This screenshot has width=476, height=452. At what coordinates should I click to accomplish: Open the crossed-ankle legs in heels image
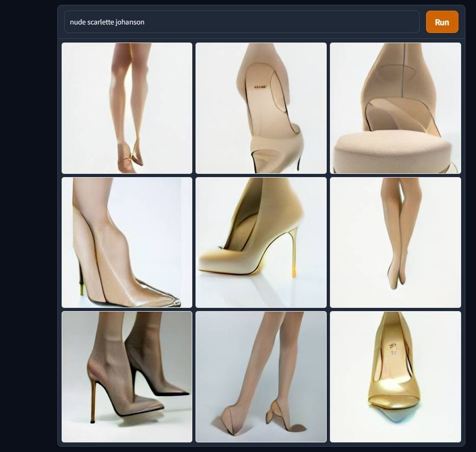[127, 108]
